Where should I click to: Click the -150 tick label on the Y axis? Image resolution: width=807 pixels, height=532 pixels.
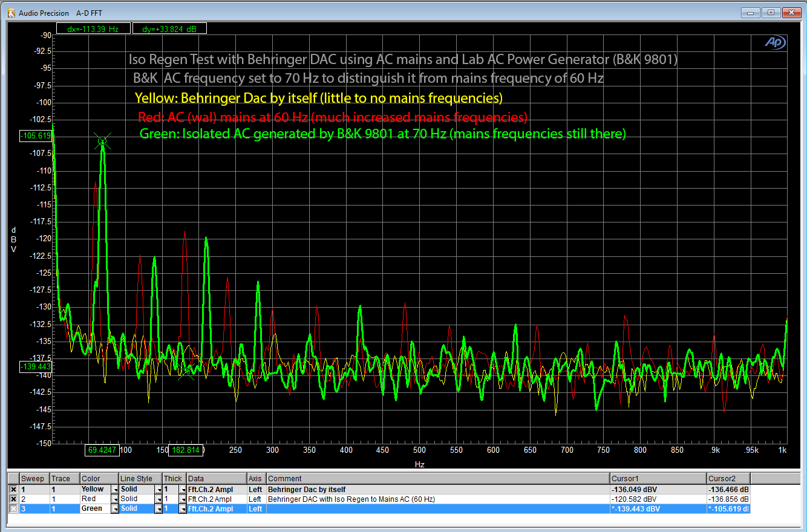(x=44, y=443)
